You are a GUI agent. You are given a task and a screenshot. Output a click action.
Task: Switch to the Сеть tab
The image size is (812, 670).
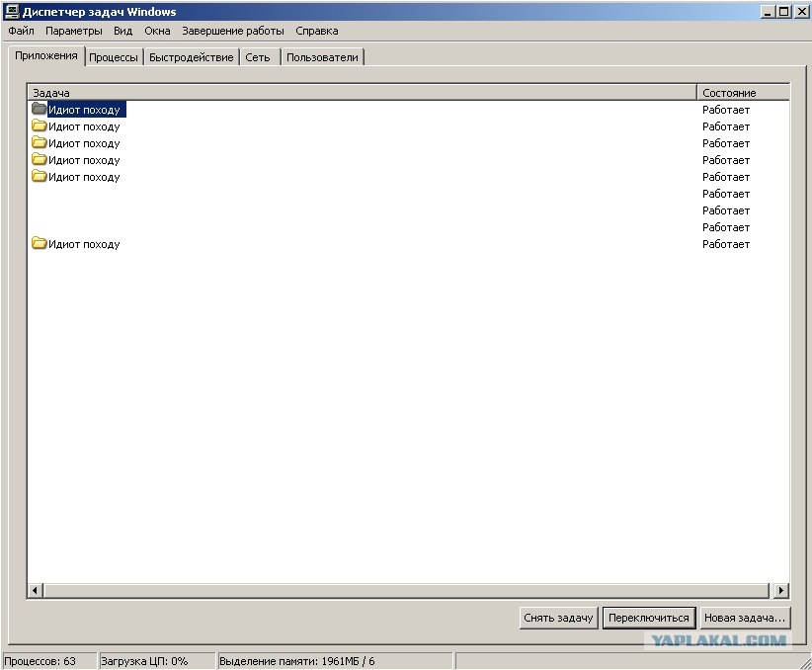coord(258,57)
